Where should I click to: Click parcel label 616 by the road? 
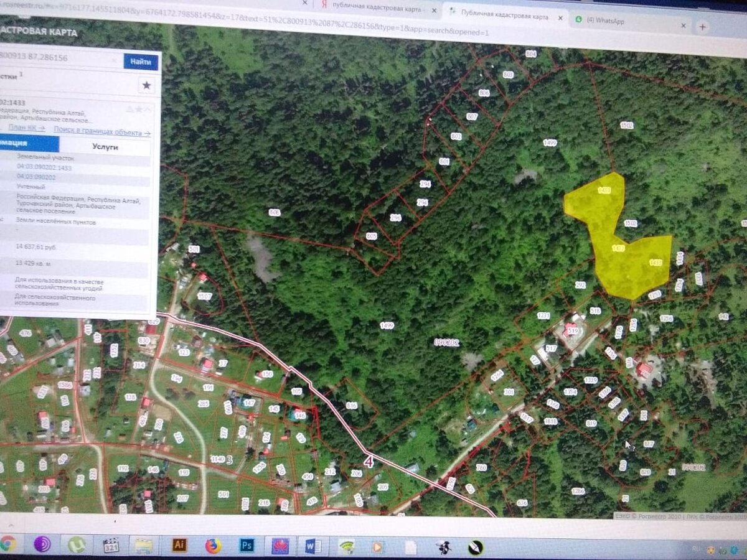[x=352, y=406]
